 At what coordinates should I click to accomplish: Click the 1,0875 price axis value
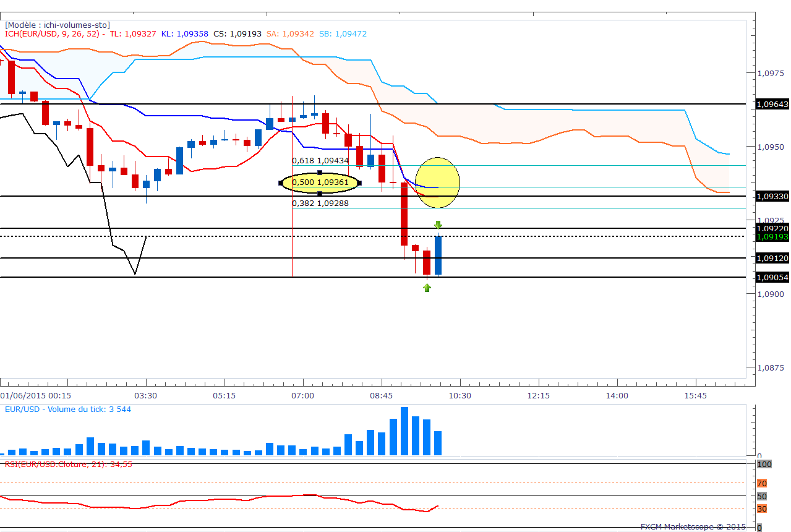[771, 367]
